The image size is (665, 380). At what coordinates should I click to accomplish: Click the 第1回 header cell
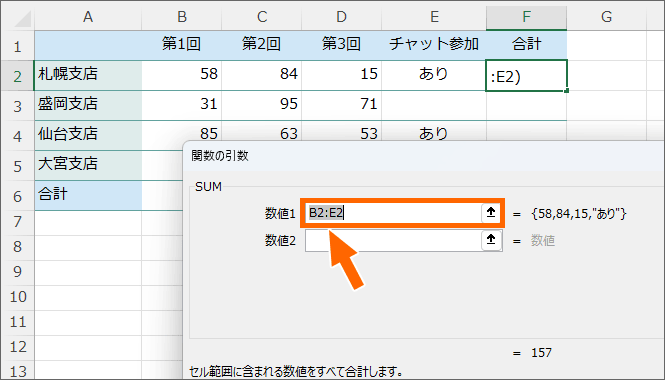click(x=182, y=45)
